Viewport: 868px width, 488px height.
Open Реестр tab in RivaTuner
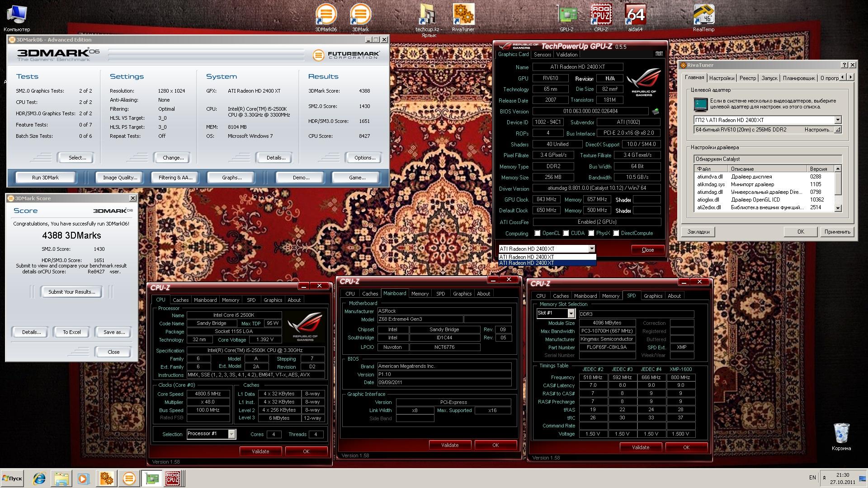(747, 78)
